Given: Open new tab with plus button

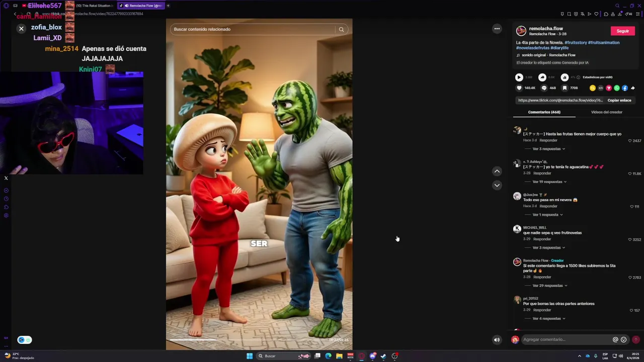Looking at the screenshot, I should coord(168,6).
